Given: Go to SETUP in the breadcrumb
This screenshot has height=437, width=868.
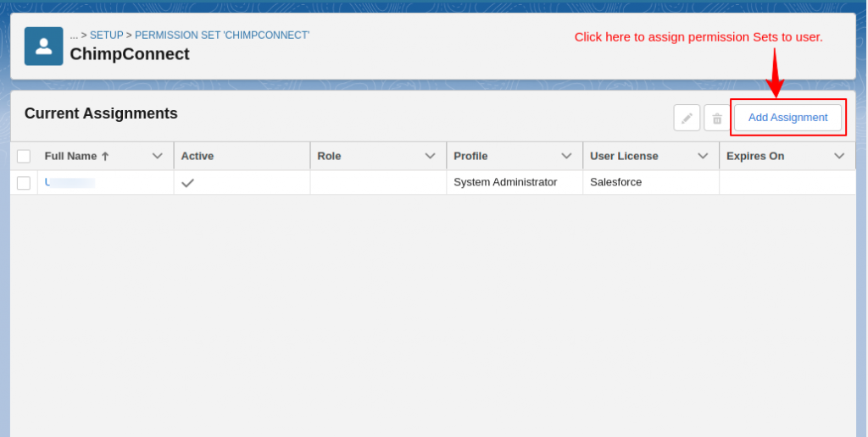Looking at the screenshot, I should pyautogui.click(x=107, y=36).
